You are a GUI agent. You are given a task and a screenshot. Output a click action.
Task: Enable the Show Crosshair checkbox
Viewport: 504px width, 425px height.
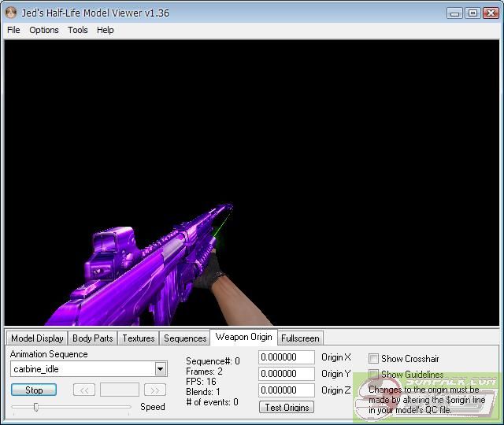(374, 359)
